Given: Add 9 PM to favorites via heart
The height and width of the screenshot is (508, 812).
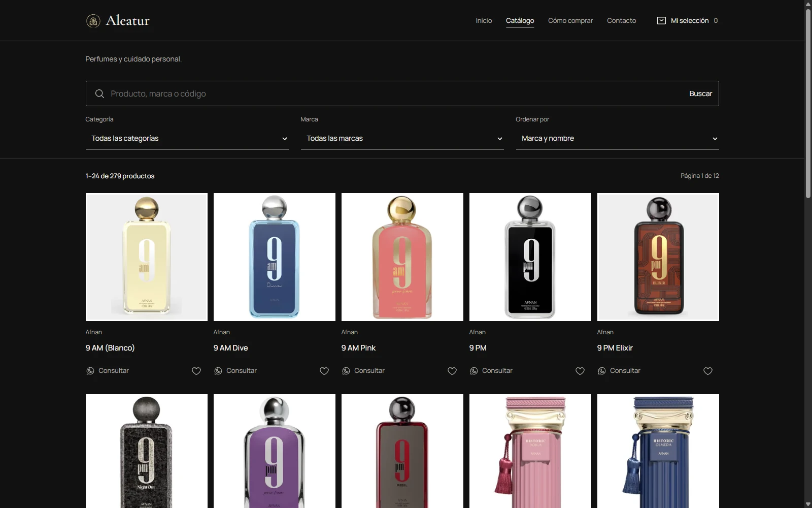Looking at the screenshot, I should pos(580,371).
